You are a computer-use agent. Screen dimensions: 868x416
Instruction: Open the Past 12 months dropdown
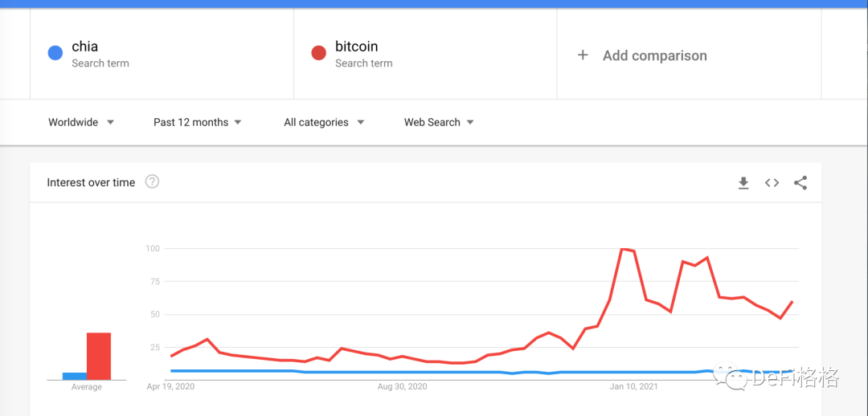[198, 122]
